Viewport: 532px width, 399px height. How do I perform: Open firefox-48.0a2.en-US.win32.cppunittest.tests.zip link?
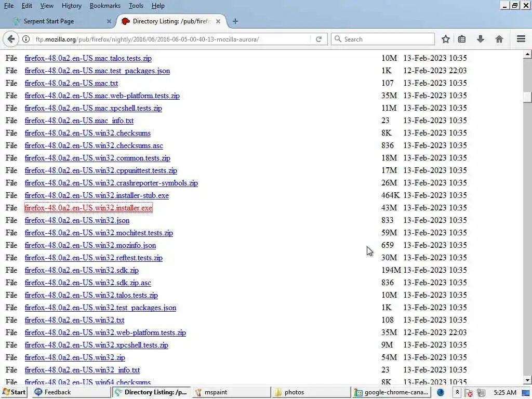click(101, 170)
